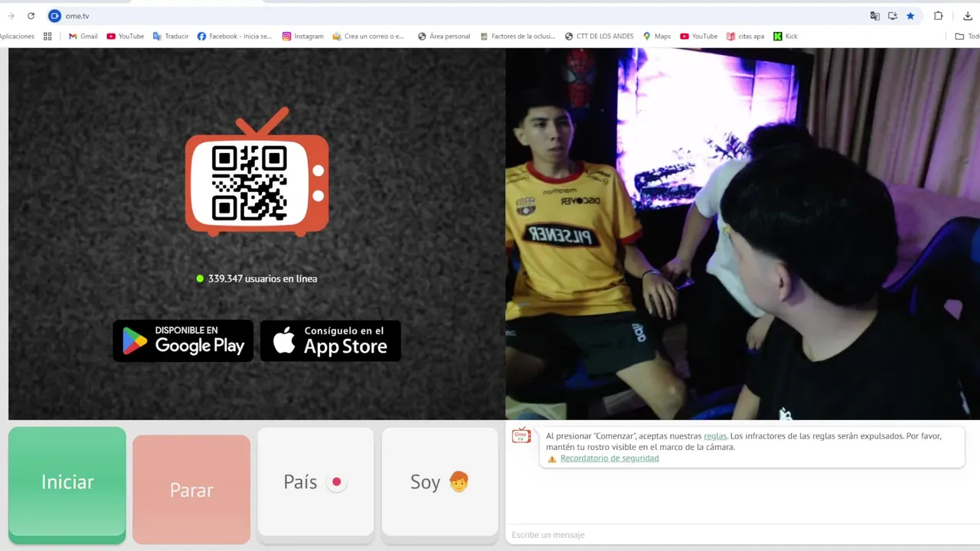The width and height of the screenshot is (980, 551).
Task: Open the downloads icon in toolbar
Action: point(968,15)
